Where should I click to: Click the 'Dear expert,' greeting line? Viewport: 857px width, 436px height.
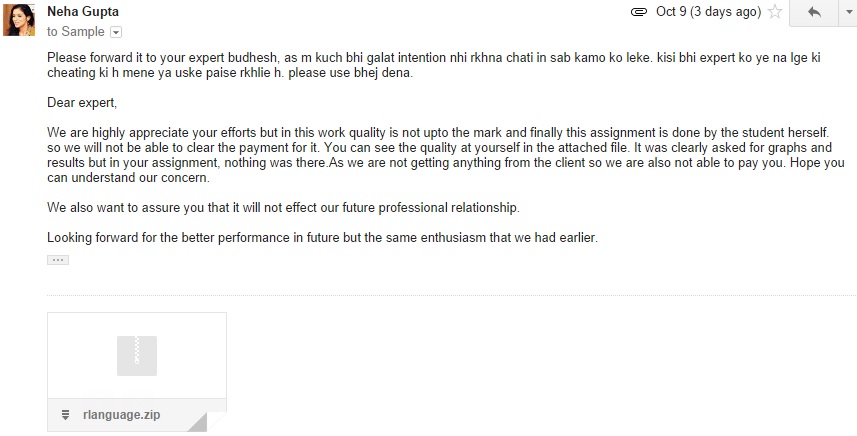pos(82,102)
